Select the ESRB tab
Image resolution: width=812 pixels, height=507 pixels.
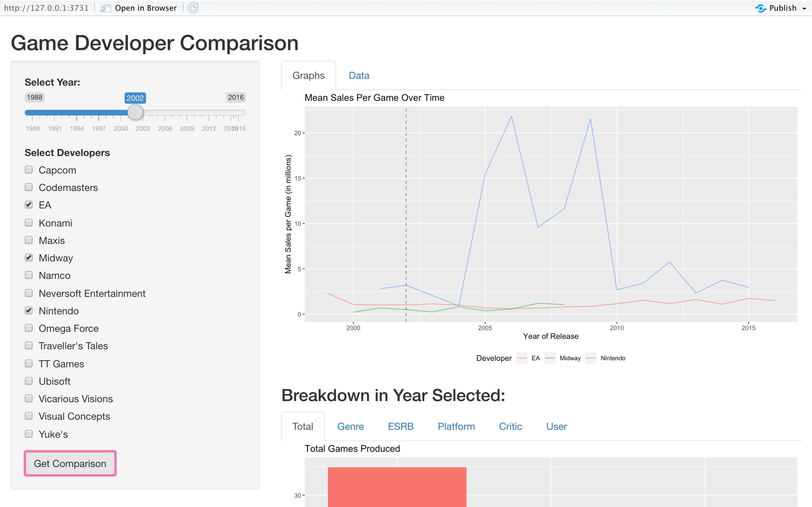(x=401, y=426)
